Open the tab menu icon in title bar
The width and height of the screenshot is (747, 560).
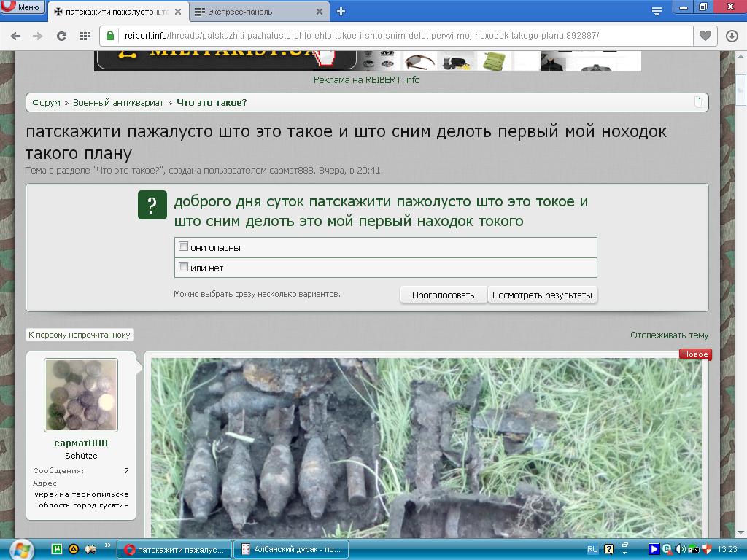click(x=657, y=10)
